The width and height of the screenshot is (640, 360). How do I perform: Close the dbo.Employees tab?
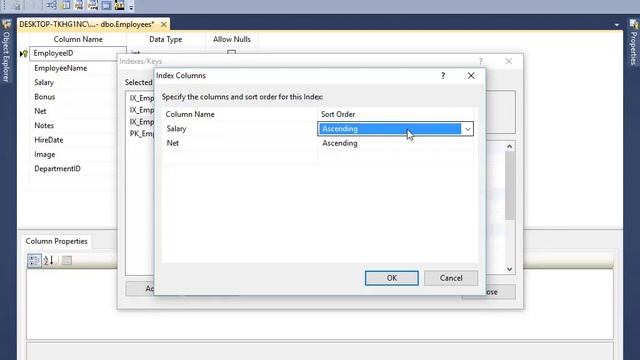pyautogui.click(x=164, y=24)
